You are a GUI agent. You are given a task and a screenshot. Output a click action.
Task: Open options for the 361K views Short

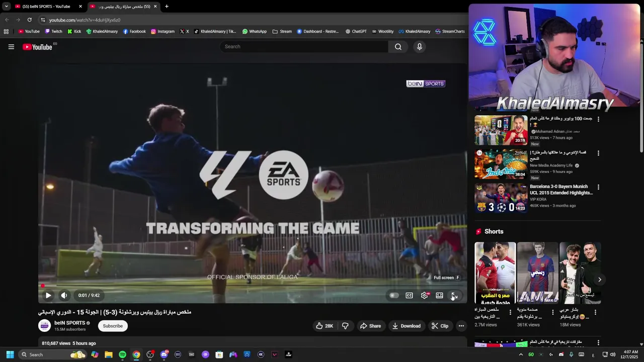pyautogui.click(x=552, y=313)
